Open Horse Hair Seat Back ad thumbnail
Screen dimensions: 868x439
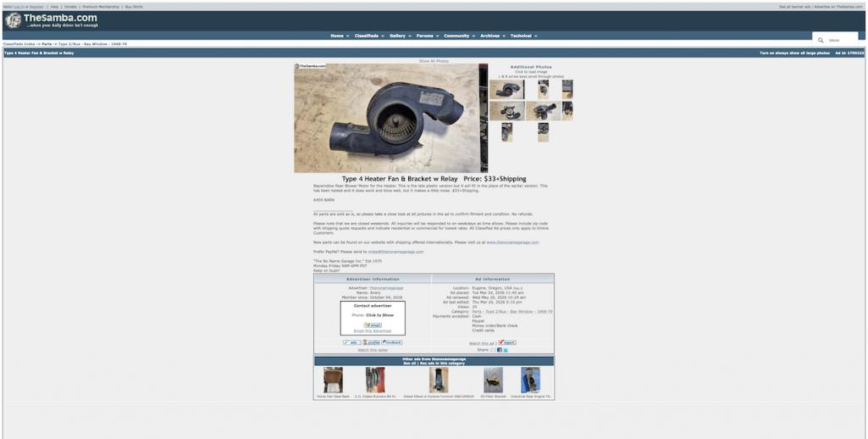coord(334,380)
